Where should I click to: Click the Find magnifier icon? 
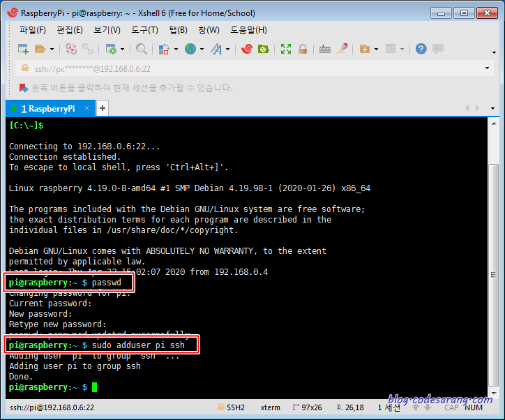(x=142, y=49)
